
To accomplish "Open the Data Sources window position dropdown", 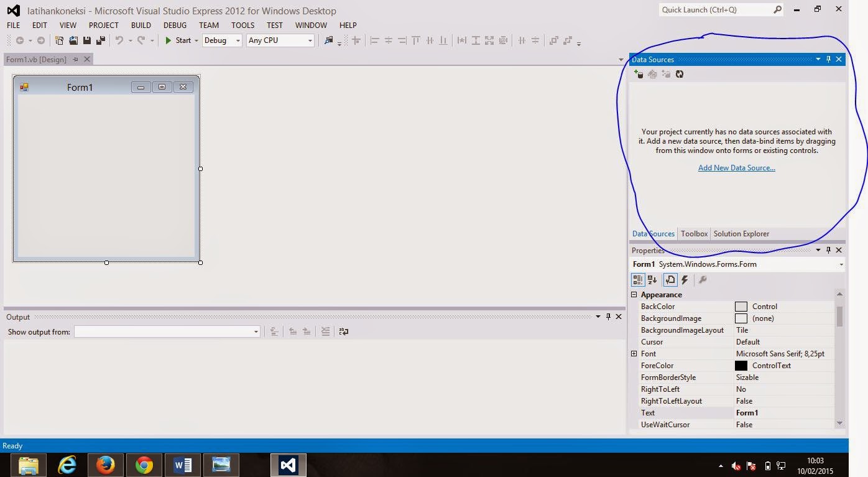I will click(x=818, y=59).
